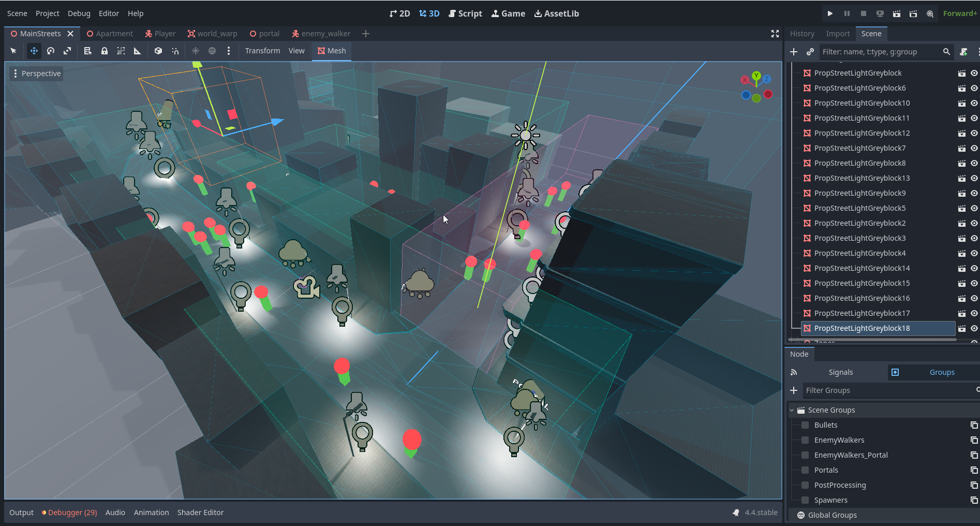Switch to the 2D workspace
This screenshot has height=526, width=980.
399,13
